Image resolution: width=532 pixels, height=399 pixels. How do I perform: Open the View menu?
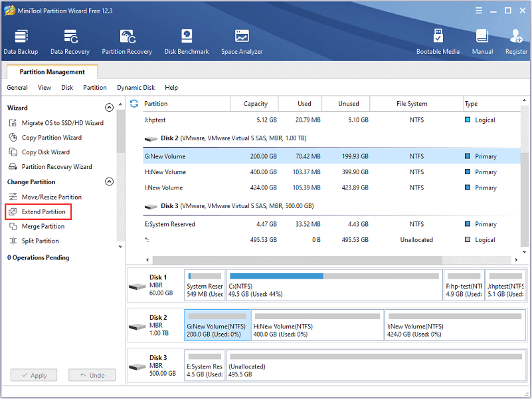tap(44, 88)
